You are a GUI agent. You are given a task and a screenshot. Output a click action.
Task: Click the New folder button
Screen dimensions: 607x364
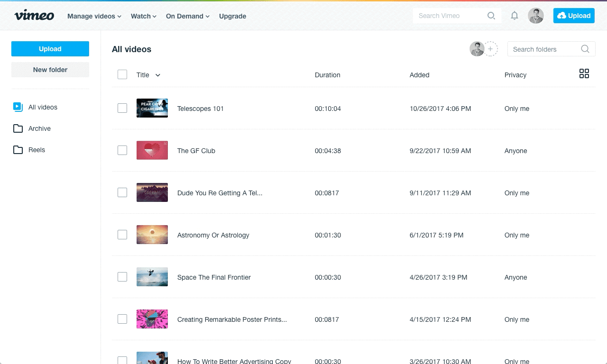[50, 70]
